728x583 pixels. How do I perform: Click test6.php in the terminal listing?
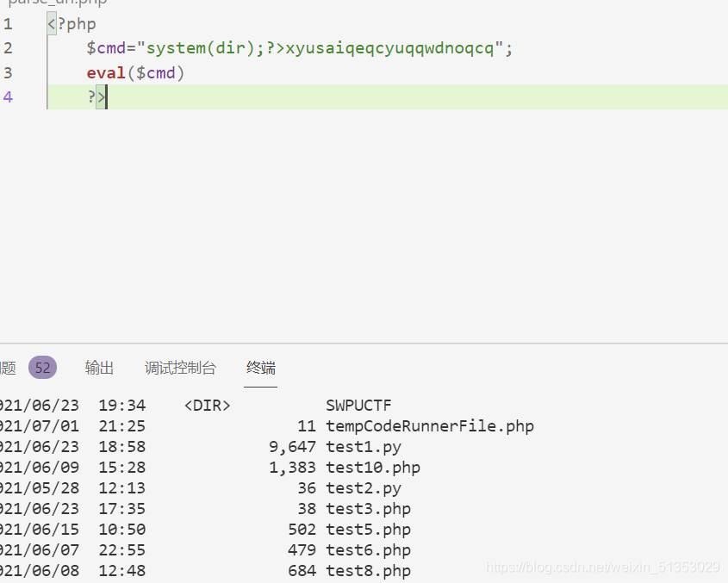click(368, 550)
